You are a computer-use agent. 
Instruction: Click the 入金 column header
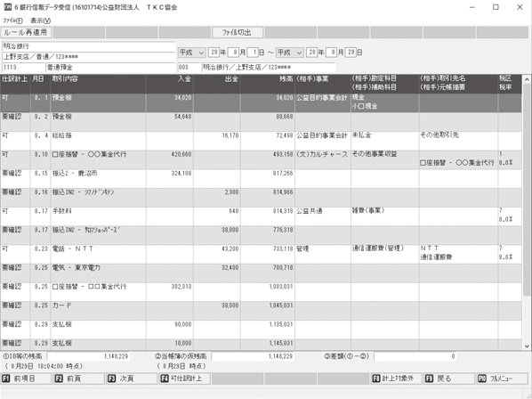[170, 84]
